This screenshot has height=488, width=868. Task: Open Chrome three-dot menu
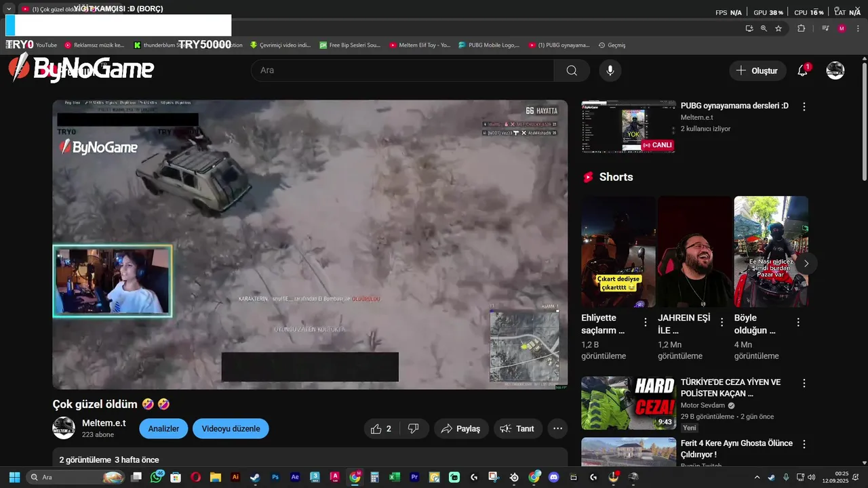[x=858, y=28]
